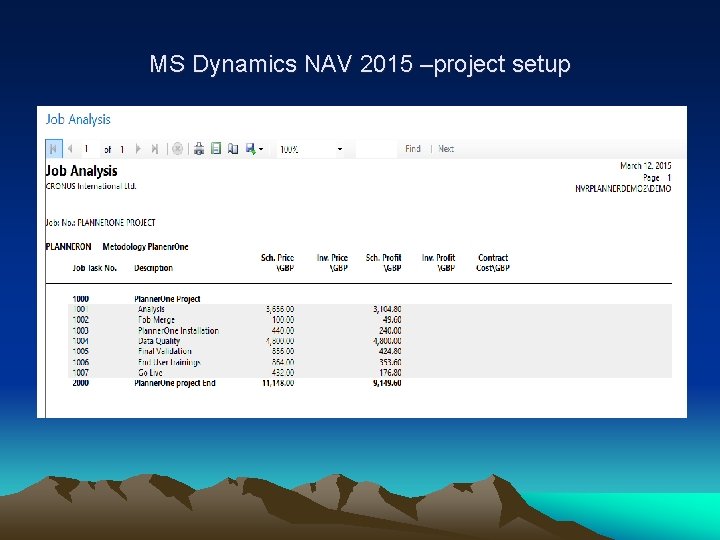Go to first page of report
The width and height of the screenshot is (720, 540).
(x=54, y=149)
